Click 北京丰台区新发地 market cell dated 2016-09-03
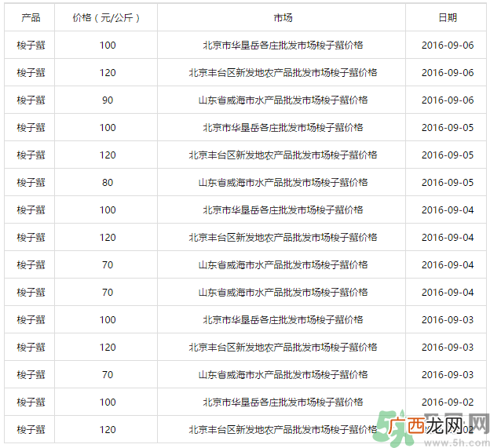The width and height of the screenshot is (490, 448). [283, 348]
